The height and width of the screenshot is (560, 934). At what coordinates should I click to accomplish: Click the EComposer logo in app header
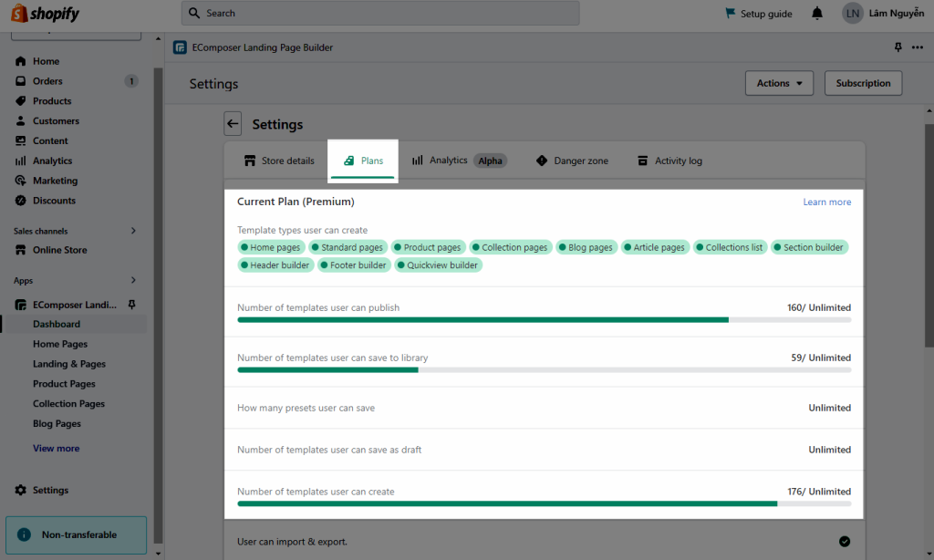click(x=180, y=47)
